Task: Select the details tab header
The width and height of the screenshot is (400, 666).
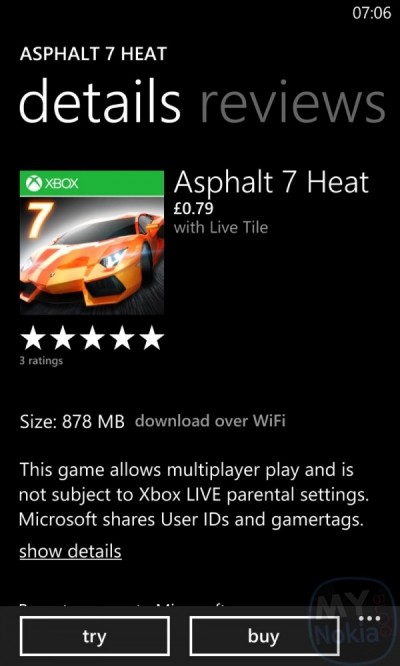Action: click(x=100, y=101)
